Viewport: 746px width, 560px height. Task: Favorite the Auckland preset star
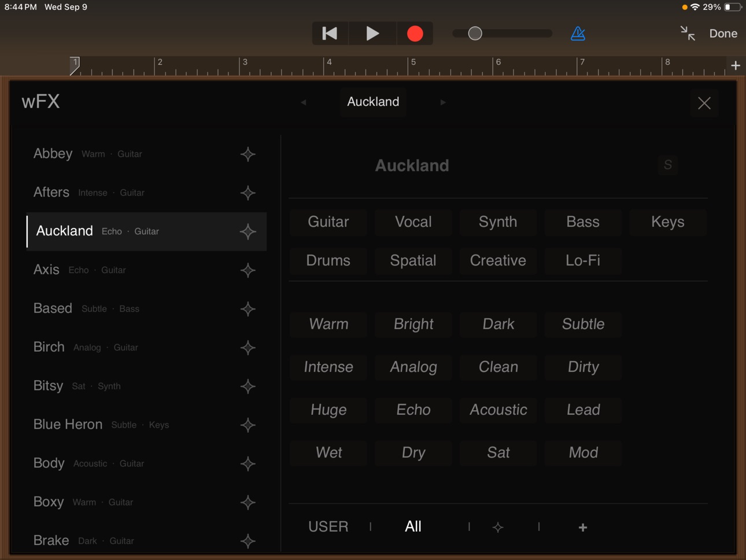[x=248, y=231]
